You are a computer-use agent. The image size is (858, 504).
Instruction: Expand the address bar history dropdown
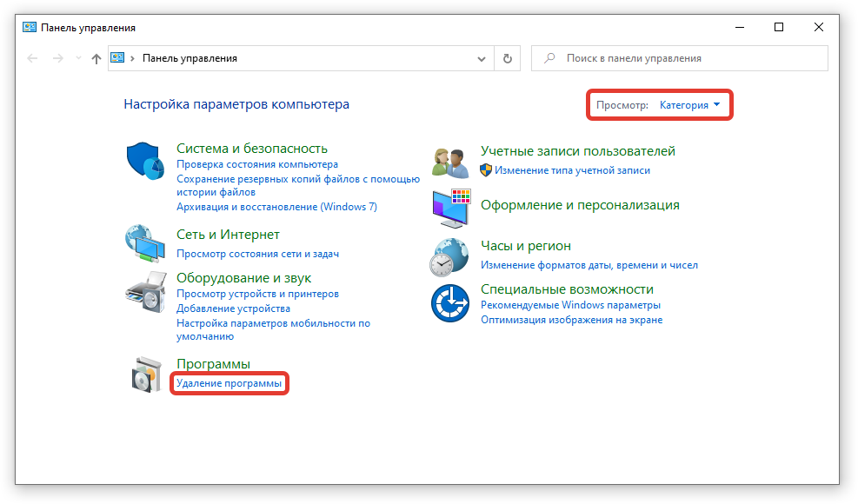click(482, 58)
